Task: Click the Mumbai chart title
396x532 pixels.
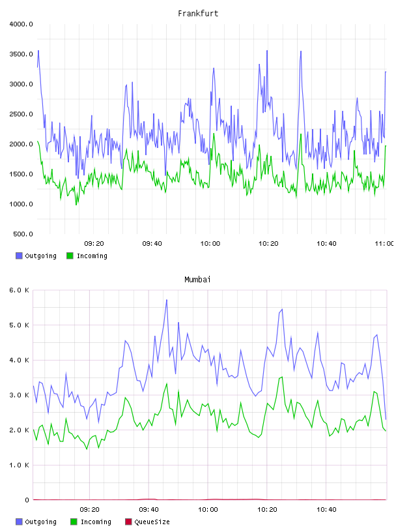Action: point(197,280)
